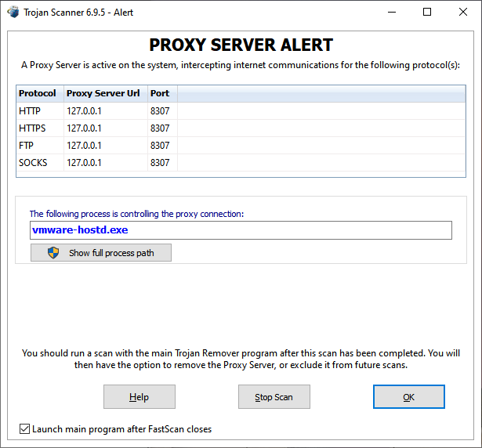Maximize the Trojan Scanner alert window

(427, 13)
